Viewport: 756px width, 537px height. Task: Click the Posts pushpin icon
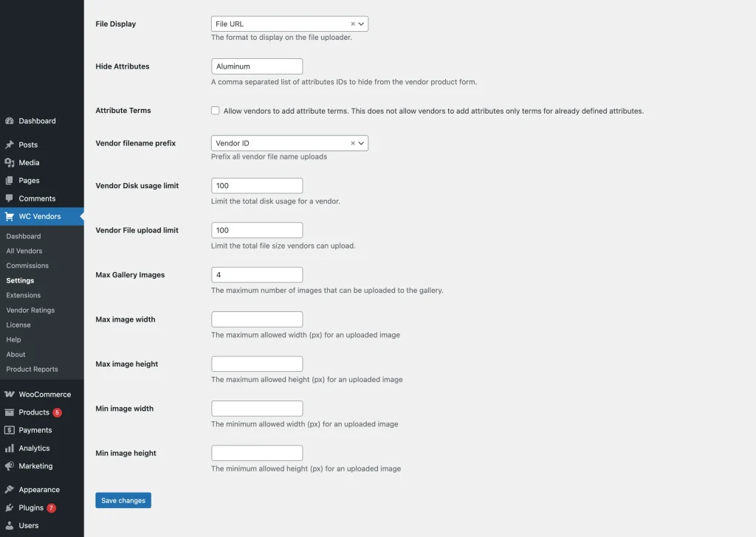[x=10, y=145]
